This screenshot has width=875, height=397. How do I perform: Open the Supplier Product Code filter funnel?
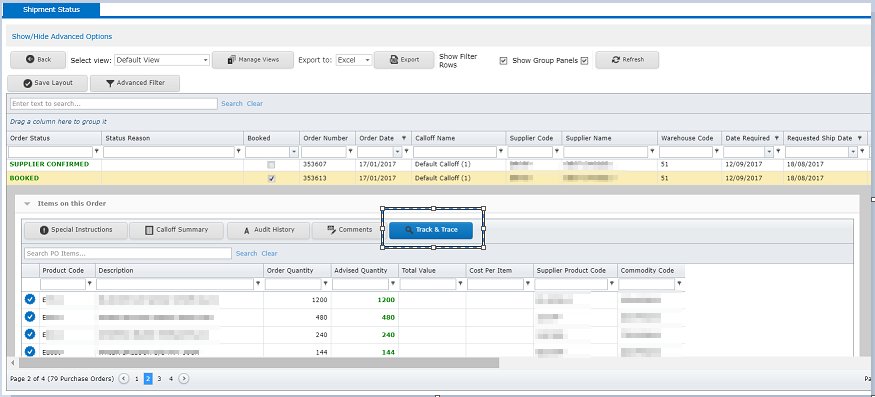[x=612, y=284]
